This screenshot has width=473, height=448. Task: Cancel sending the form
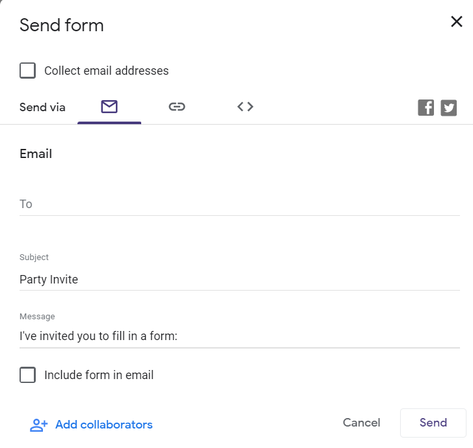(x=361, y=423)
